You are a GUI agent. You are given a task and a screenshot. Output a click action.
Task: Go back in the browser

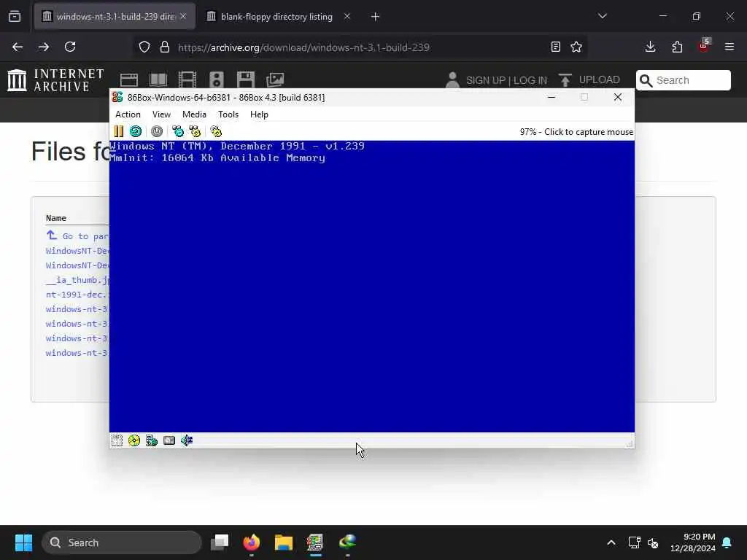(18, 47)
